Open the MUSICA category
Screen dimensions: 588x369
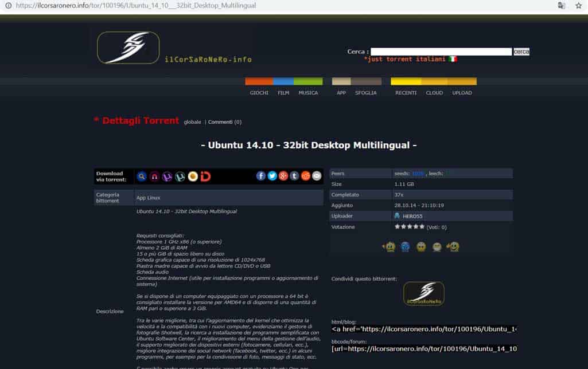click(308, 93)
